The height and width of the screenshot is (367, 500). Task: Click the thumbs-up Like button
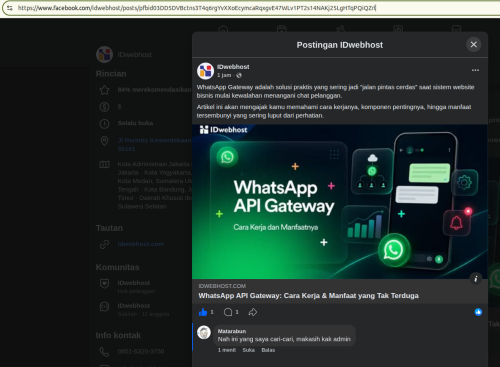click(203, 312)
